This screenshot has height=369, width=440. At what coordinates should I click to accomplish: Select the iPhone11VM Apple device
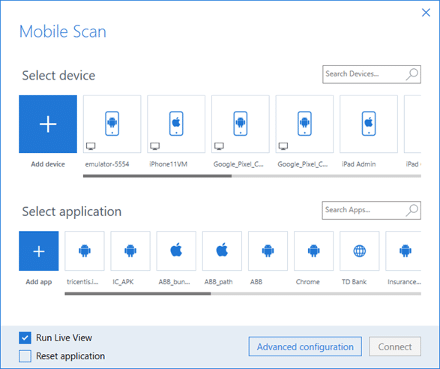pos(176,124)
